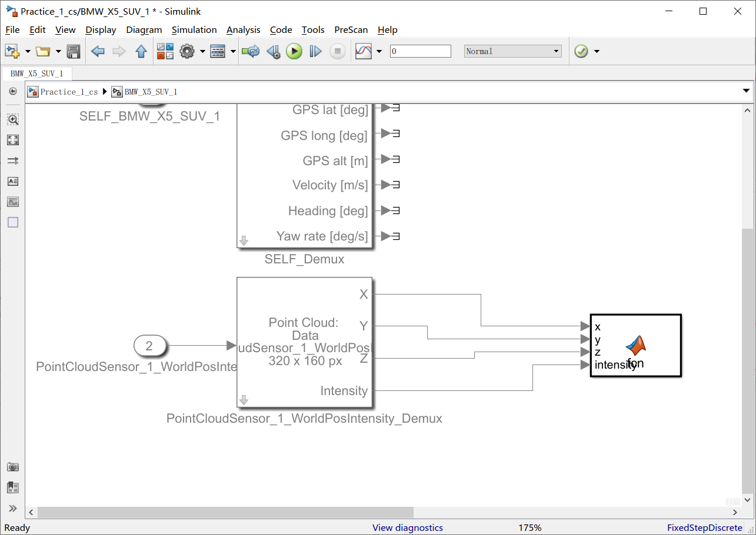
Task: Open the Library Browser icon
Action: click(x=165, y=51)
